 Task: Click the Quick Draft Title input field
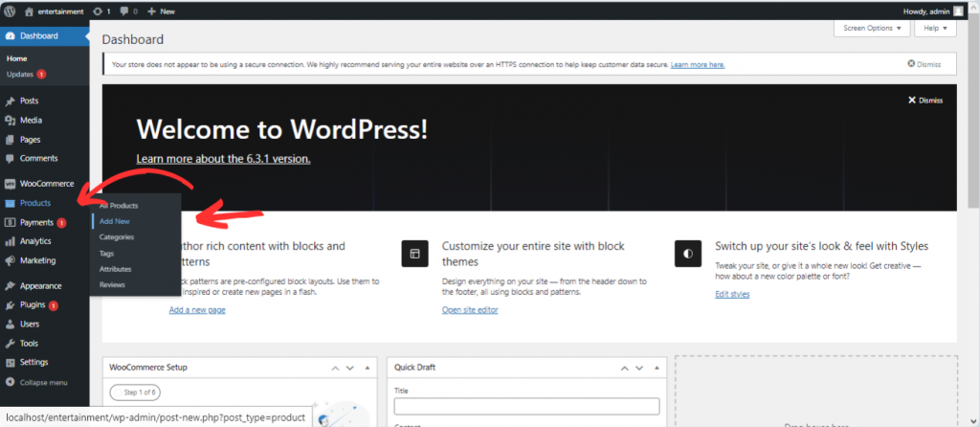526,406
